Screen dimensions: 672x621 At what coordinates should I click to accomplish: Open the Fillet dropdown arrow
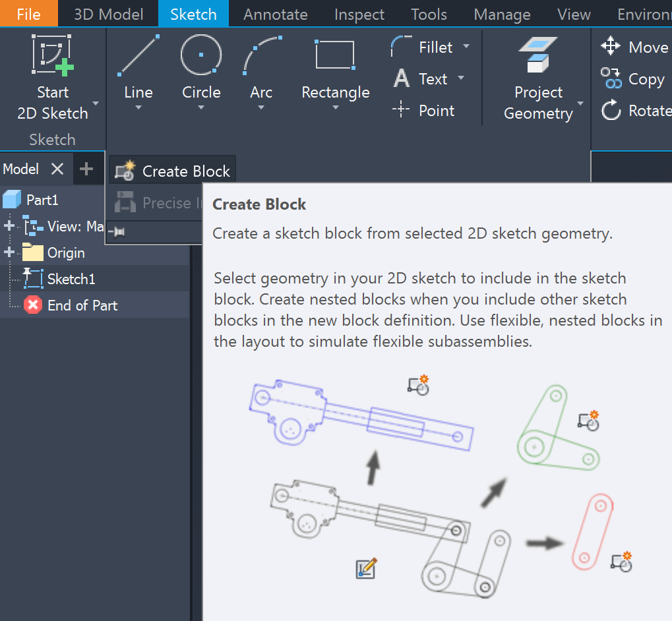(466, 47)
